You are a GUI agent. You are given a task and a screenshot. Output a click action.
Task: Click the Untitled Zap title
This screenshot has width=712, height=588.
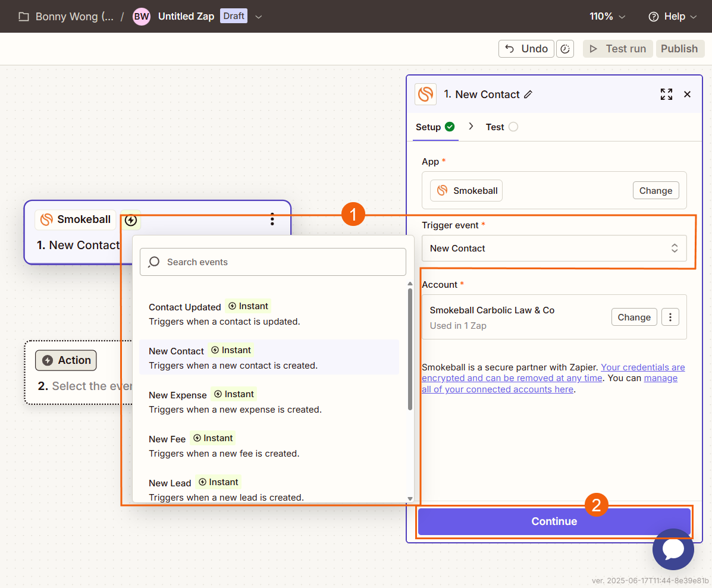pyautogui.click(x=186, y=16)
